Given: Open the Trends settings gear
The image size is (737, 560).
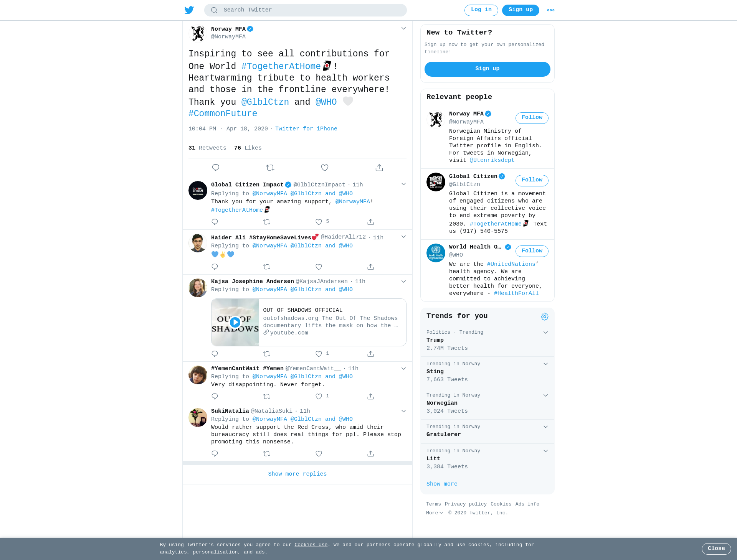Looking at the screenshot, I should [545, 316].
